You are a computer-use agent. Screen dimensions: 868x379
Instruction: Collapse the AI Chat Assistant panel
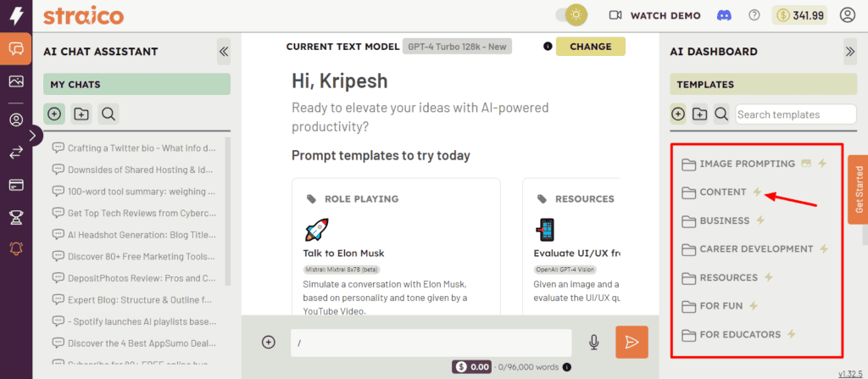[224, 52]
